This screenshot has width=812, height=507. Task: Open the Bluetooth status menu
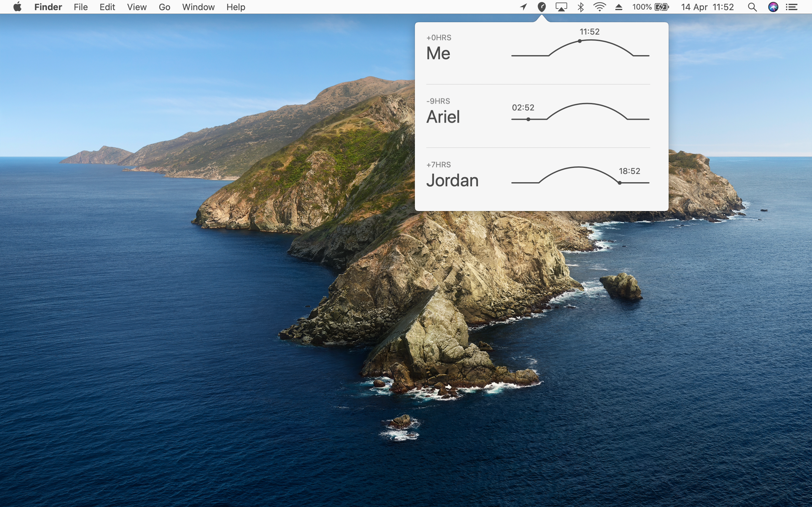581,7
